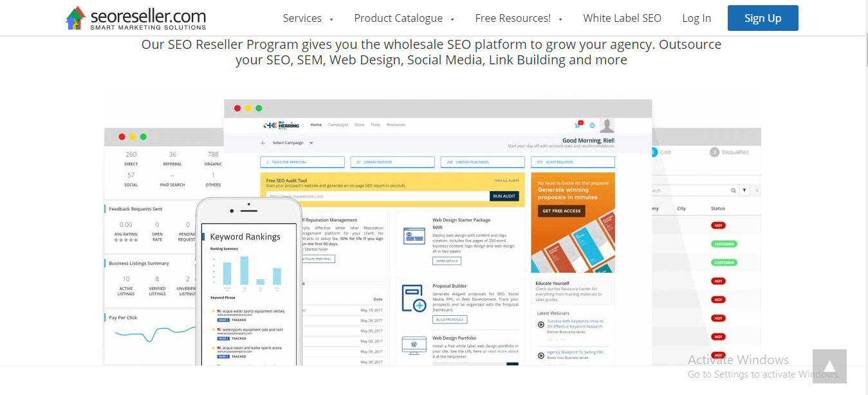Expand the Services menu
The image size is (868, 395).
point(308,18)
